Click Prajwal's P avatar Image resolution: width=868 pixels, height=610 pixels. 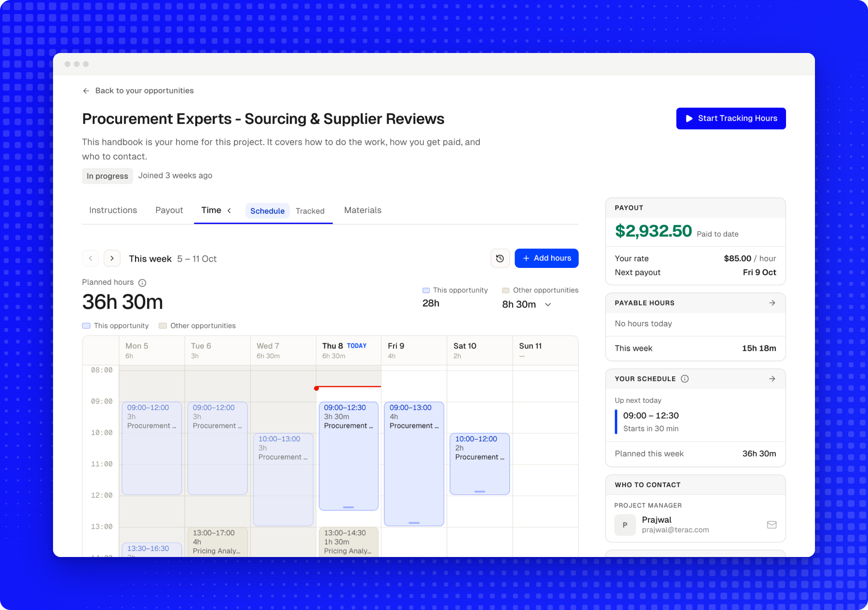coord(625,525)
